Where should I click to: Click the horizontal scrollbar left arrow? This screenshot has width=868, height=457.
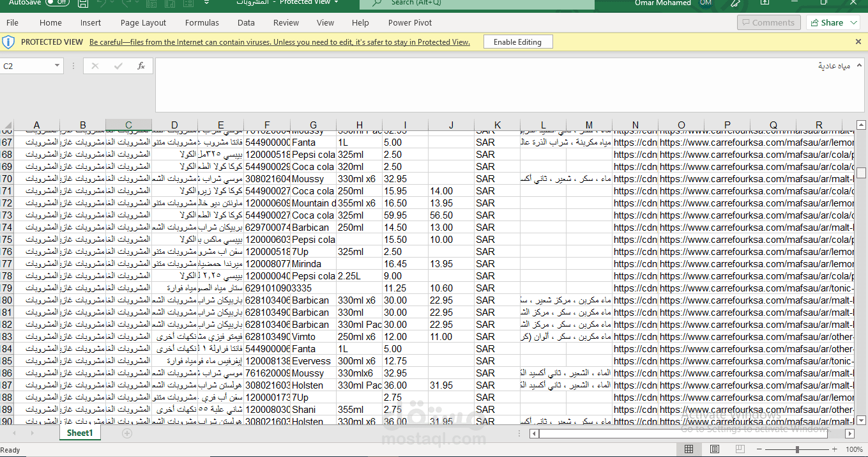click(534, 433)
